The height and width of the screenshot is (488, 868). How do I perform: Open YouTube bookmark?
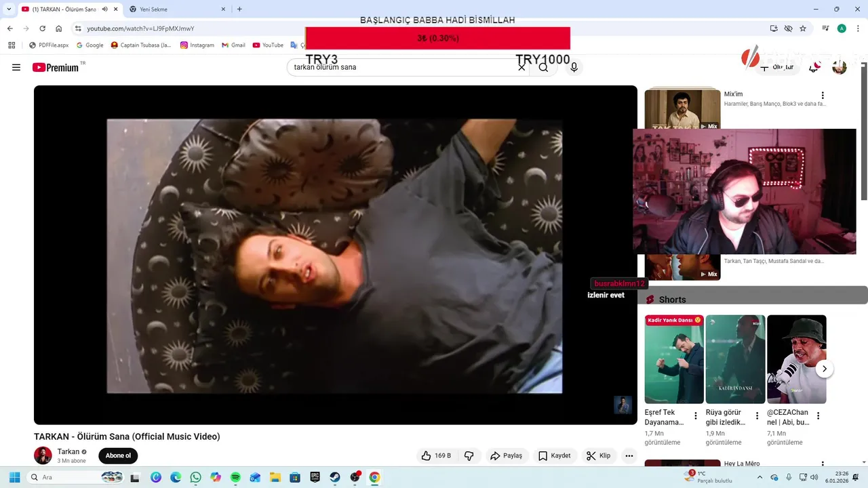point(268,45)
